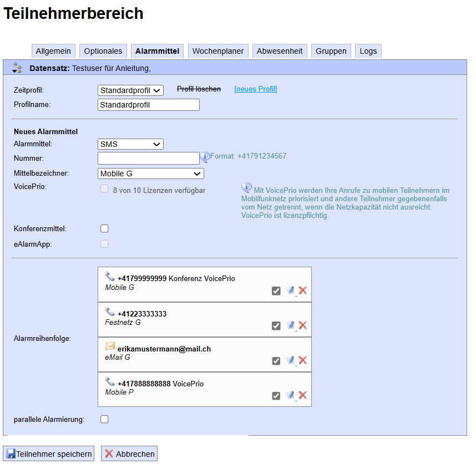Delete the erikamustermann@mail.ch entry

tap(303, 360)
